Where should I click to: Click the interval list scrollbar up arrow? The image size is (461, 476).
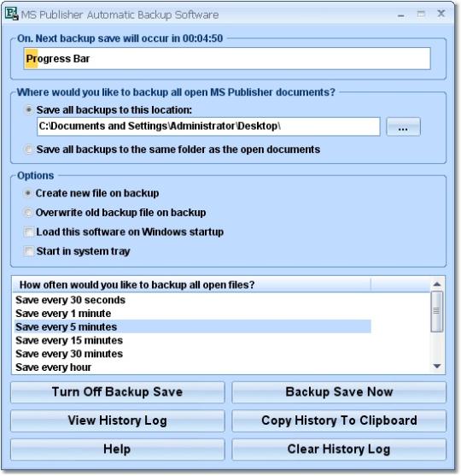[437, 285]
